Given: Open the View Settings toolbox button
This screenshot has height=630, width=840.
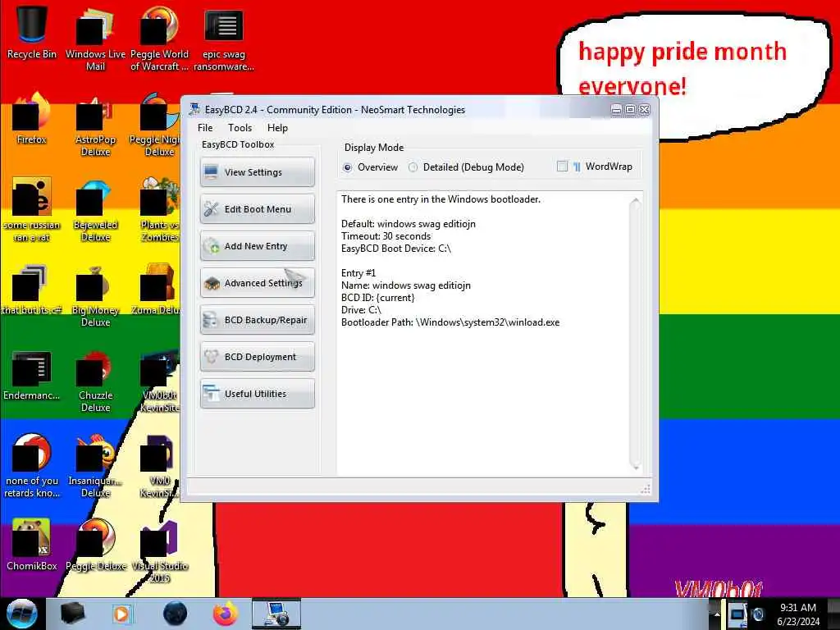Looking at the screenshot, I should (x=257, y=172).
